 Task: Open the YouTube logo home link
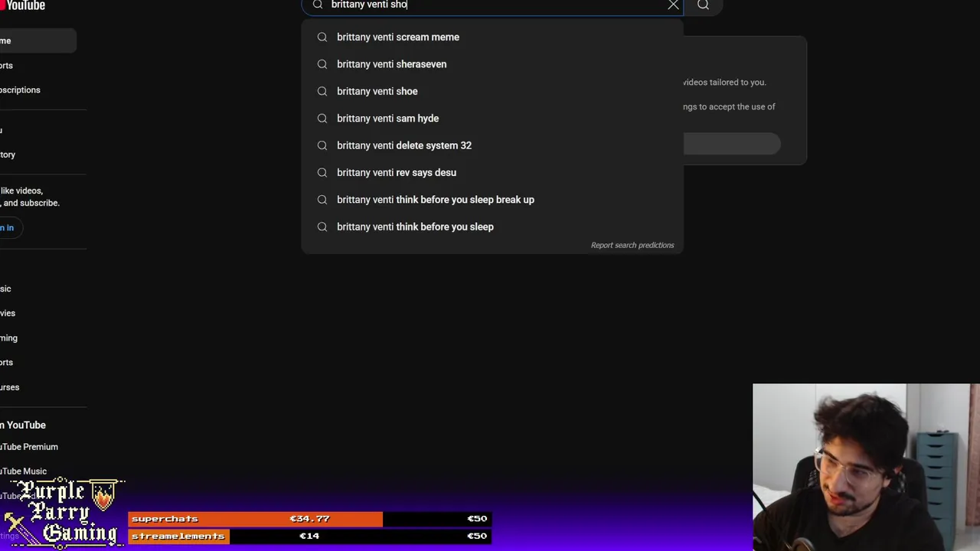[23, 5]
